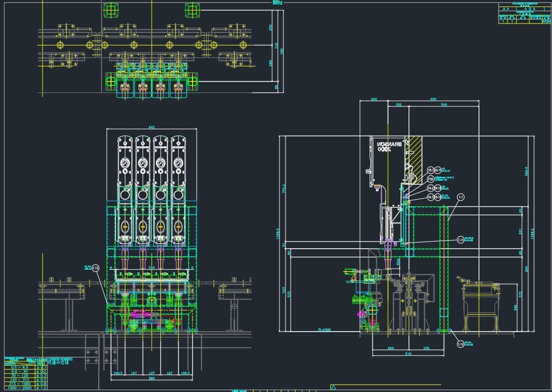Click the title block in top-right corner
The width and height of the screenshot is (552, 392).
tap(525, 13)
